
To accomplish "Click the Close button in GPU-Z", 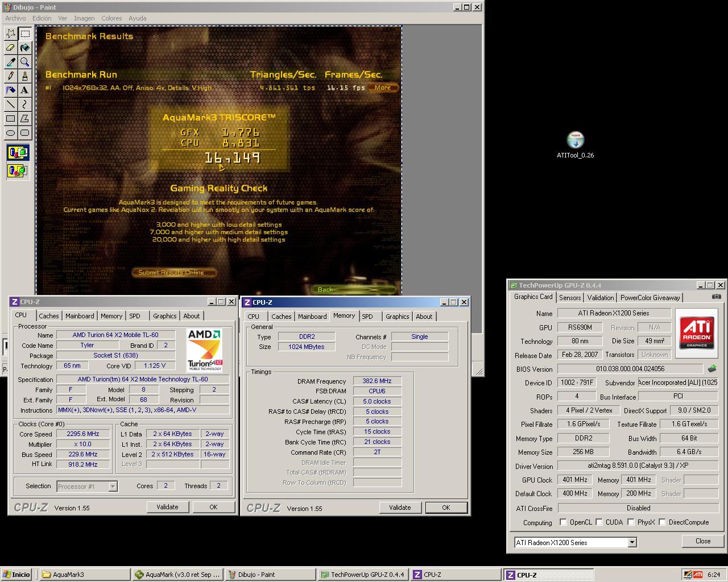I will 703,541.
